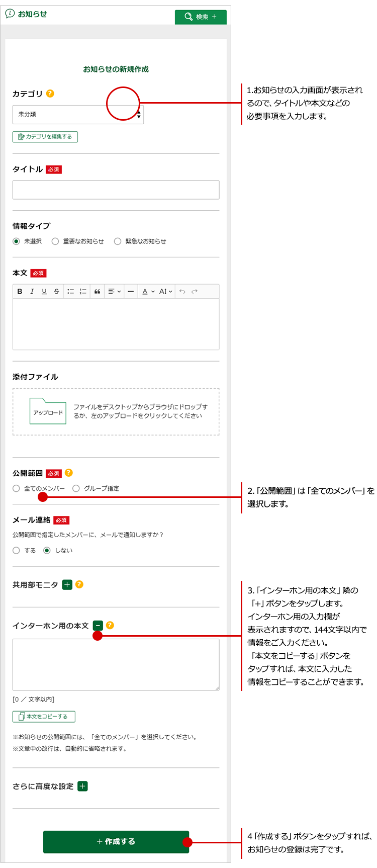Image resolution: width=377 pixels, height=868 pixels.
Task: Open the font color picker dropdown
Action: click(x=148, y=291)
